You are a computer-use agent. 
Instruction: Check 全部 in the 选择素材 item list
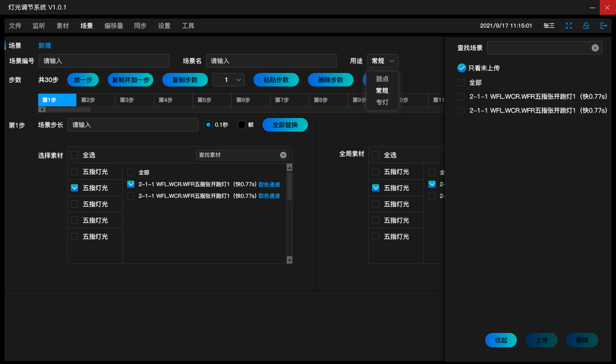tap(131, 172)
